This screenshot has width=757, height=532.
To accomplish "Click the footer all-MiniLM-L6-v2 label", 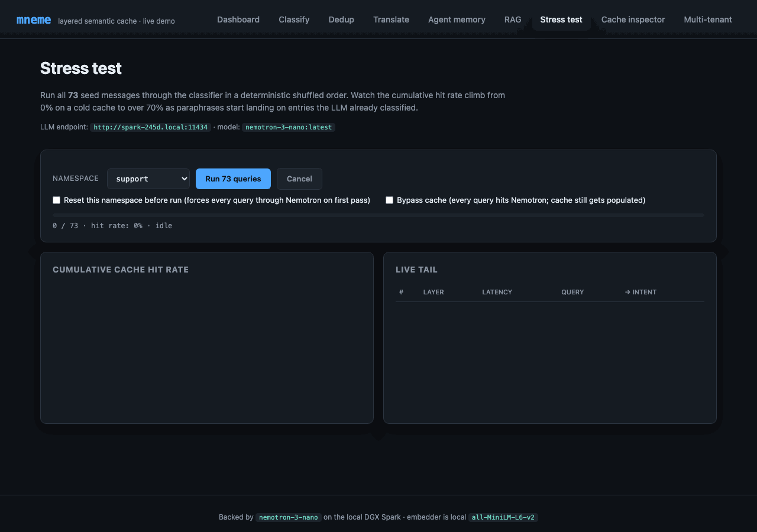I will (503, 517).
